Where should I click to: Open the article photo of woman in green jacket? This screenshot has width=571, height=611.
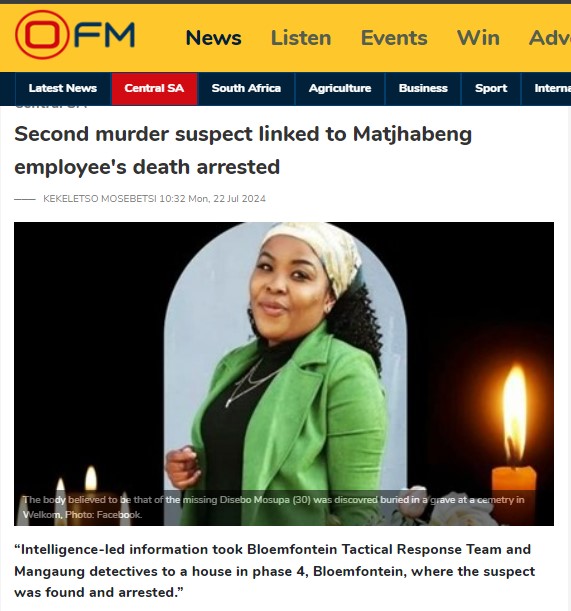(x=284, y=374)
